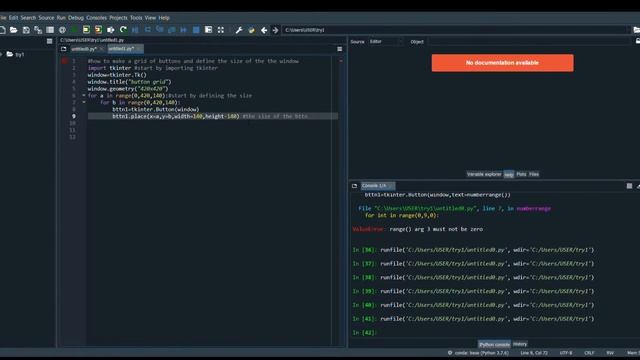Switch to the Variable explorer tab
The height and width of the screenshot is (360, 640).
coord(484,174)
